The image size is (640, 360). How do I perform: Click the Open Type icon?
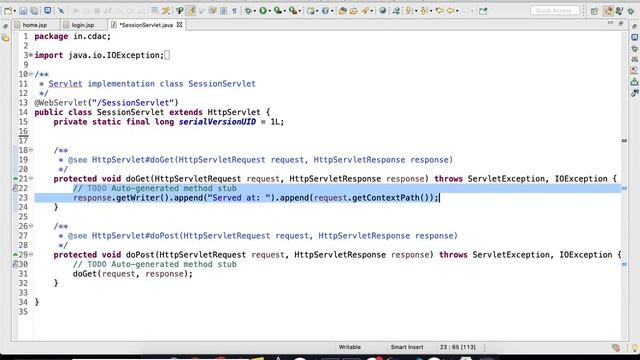coord(342,11)
